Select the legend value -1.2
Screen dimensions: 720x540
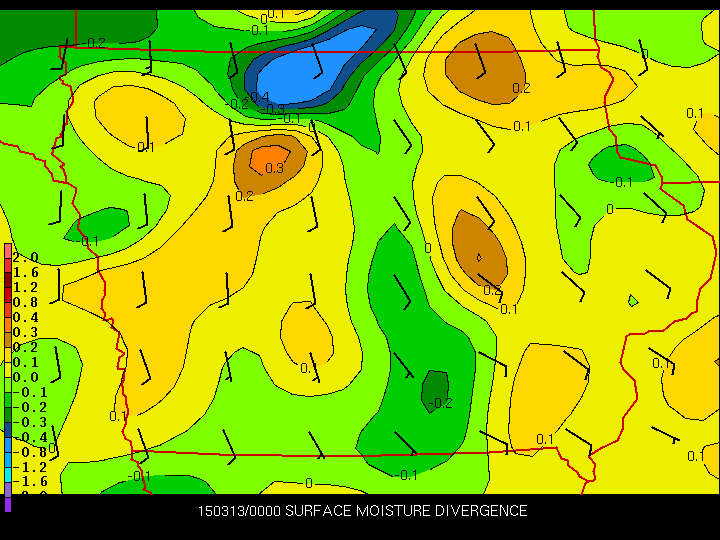click(x=30, y=467)
